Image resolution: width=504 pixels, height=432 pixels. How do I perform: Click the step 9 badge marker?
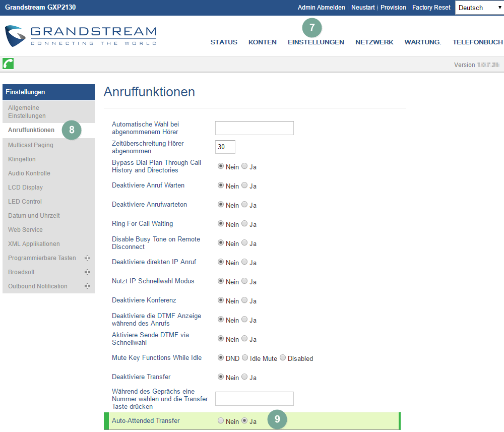click(277, 419)
